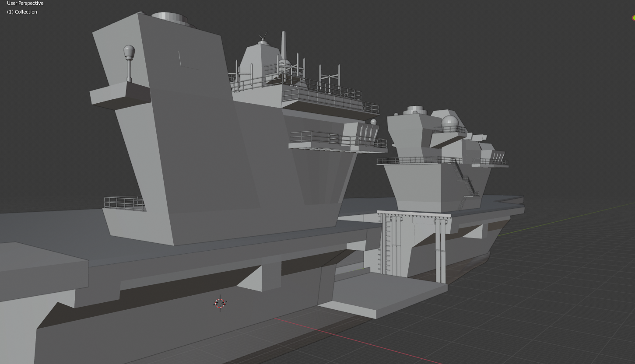Click the green Y-axis gizmo dot

point(634,18)
